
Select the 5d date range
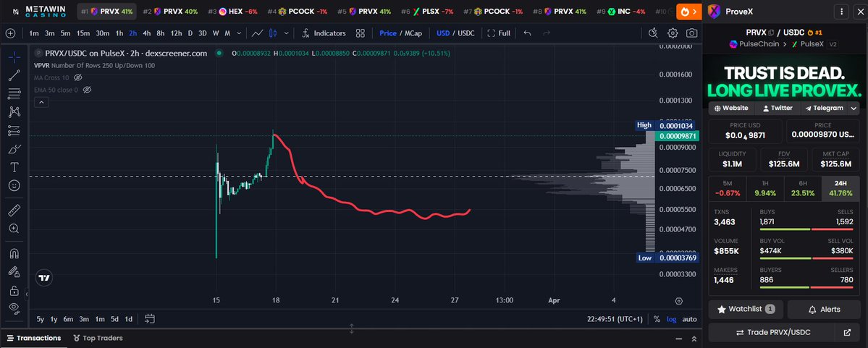click(x=114, y=318)
